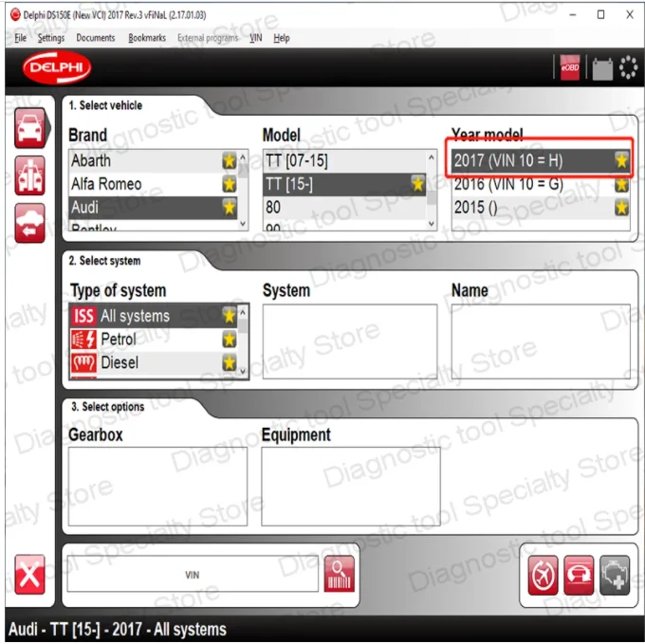Select year 2016 (VIN 10 = G)
This screenshot has height=644, width=645.
click(541, 184)
